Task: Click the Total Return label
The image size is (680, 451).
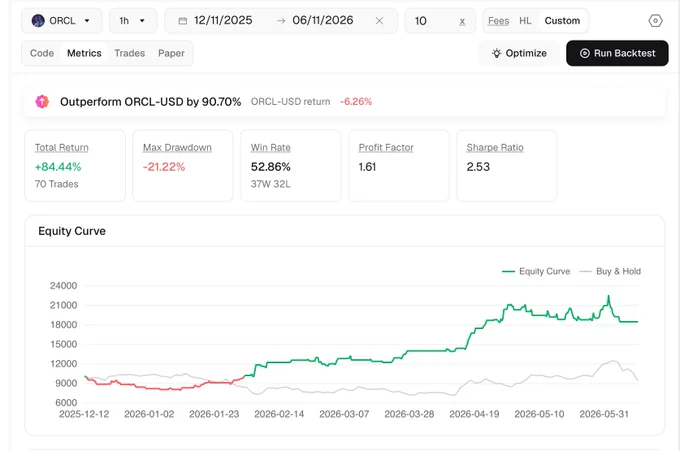Action: [62, 147]
